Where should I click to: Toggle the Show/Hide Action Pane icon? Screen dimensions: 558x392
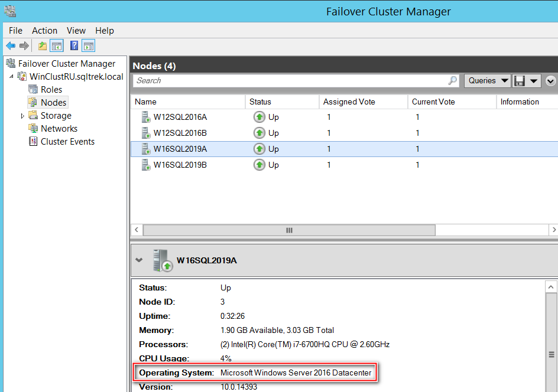point(89,46)
